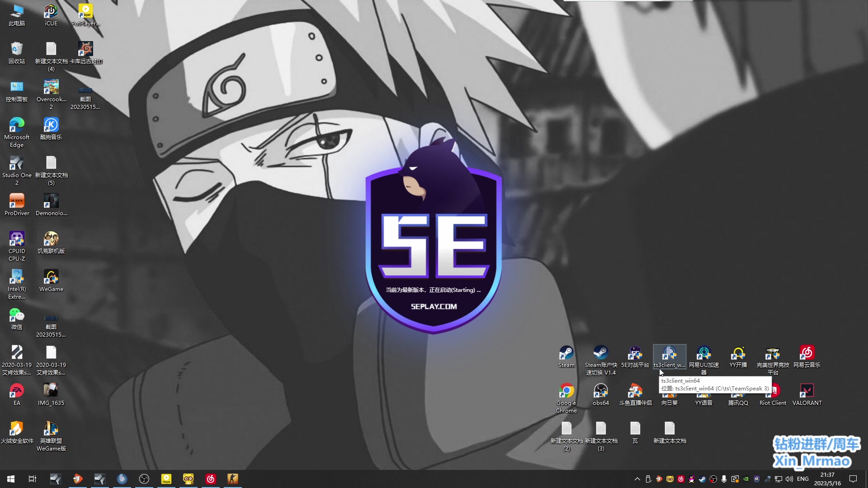The height and width of the screenshot is (488, 868).
Task: Open the Intel(R) Extreme utility shortcut
Action: [x=17, y=284]
